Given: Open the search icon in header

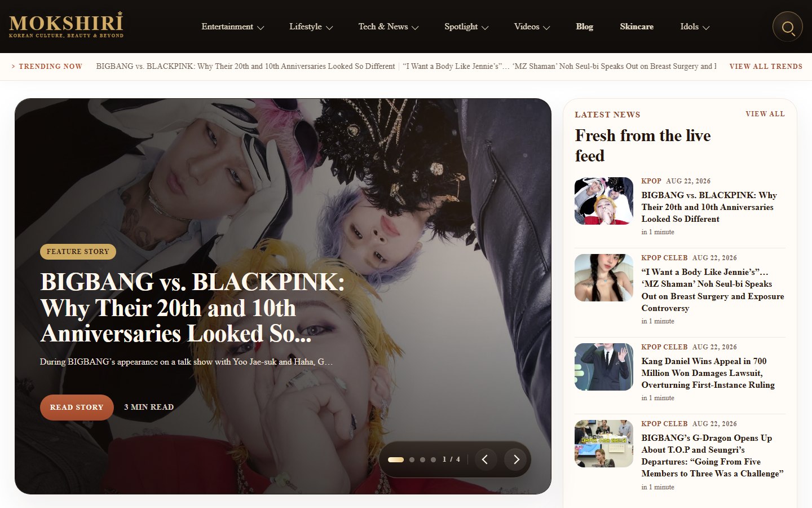Looking at the screenshot, I should click(x=787, y=27).
